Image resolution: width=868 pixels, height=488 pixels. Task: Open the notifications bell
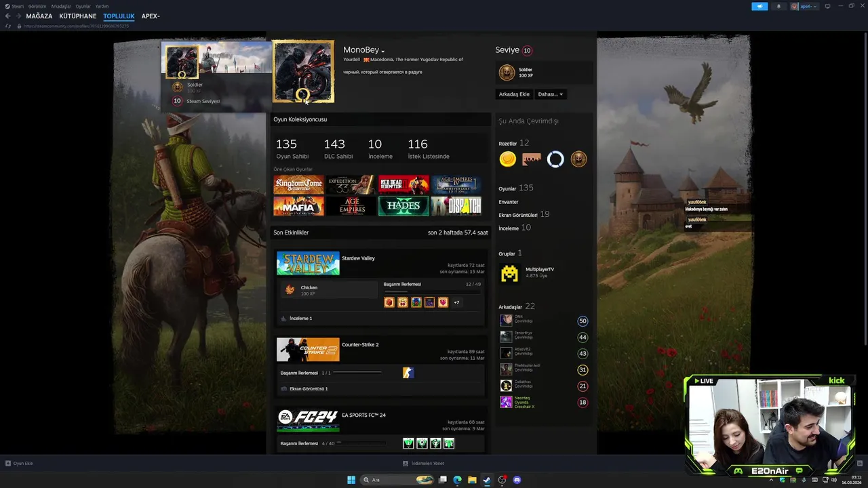click(x=778, y=6)
